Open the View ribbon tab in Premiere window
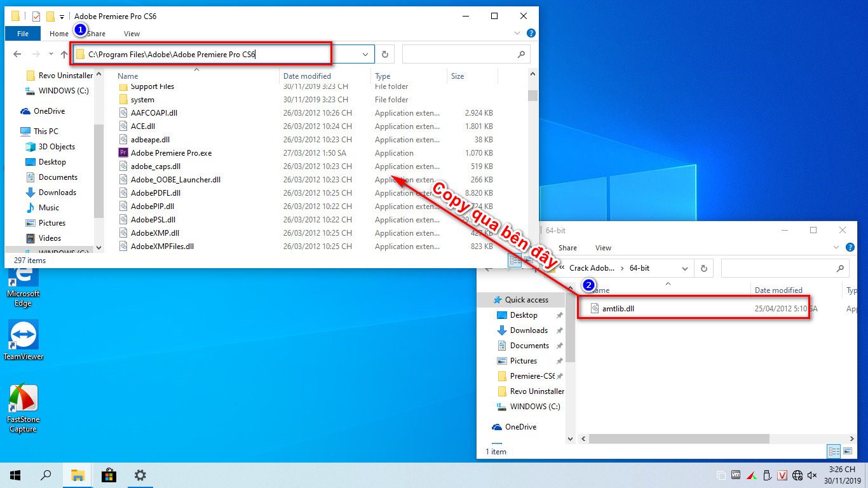868x488 pixels. pos(132,34)
